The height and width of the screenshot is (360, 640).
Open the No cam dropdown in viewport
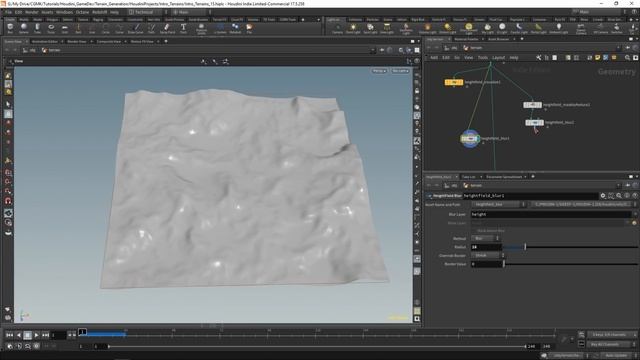pyautogui.click(x=400, y=71)
